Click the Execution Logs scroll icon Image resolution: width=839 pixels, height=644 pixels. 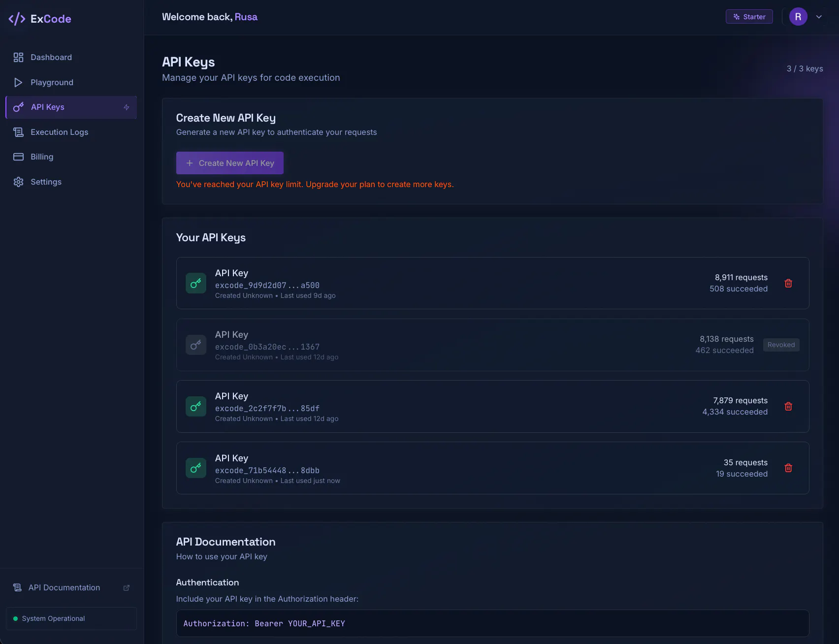coord(18,132)
